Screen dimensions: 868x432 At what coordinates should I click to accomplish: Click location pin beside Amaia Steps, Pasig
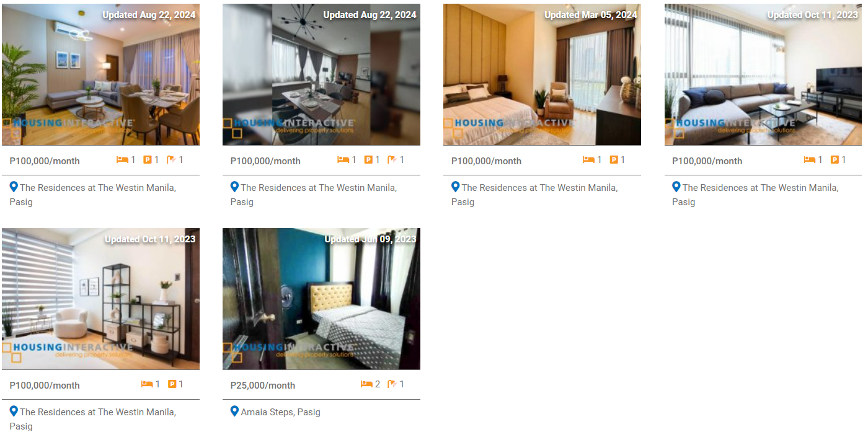coord(234,411)
